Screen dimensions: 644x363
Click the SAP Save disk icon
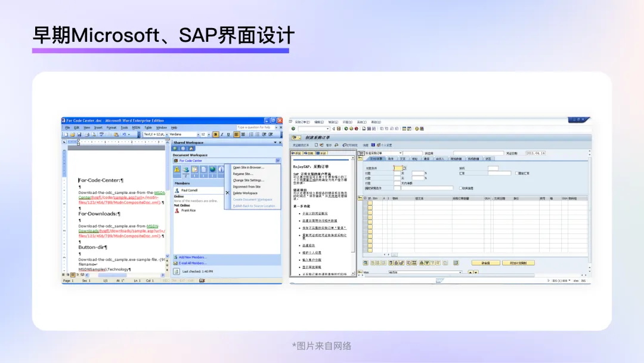coord(339,128)
